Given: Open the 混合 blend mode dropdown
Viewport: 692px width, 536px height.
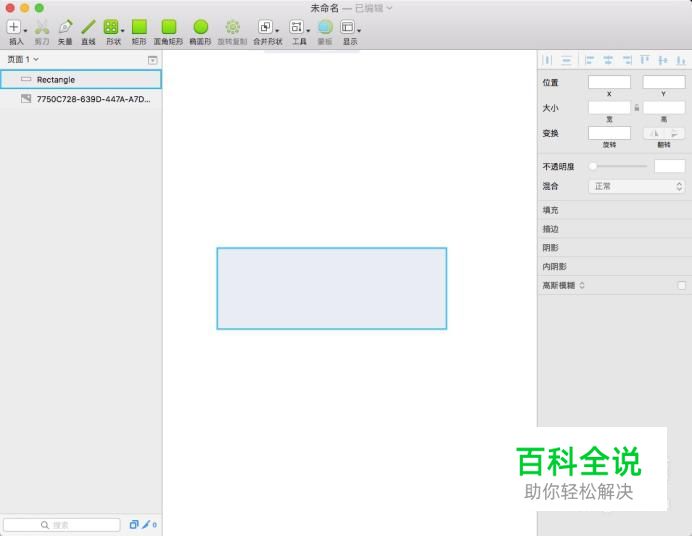Looking at the screenshot, I should [x=636, y=186].
